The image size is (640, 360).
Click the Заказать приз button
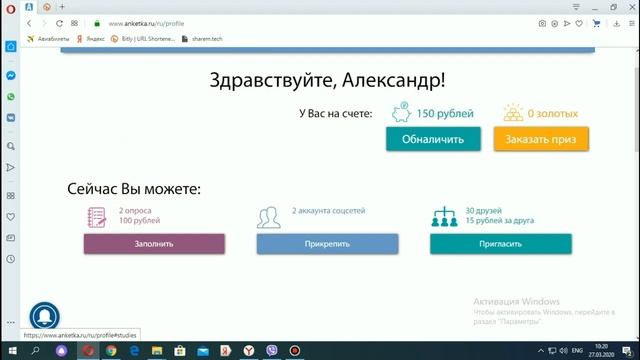click(x=541, y=139)
